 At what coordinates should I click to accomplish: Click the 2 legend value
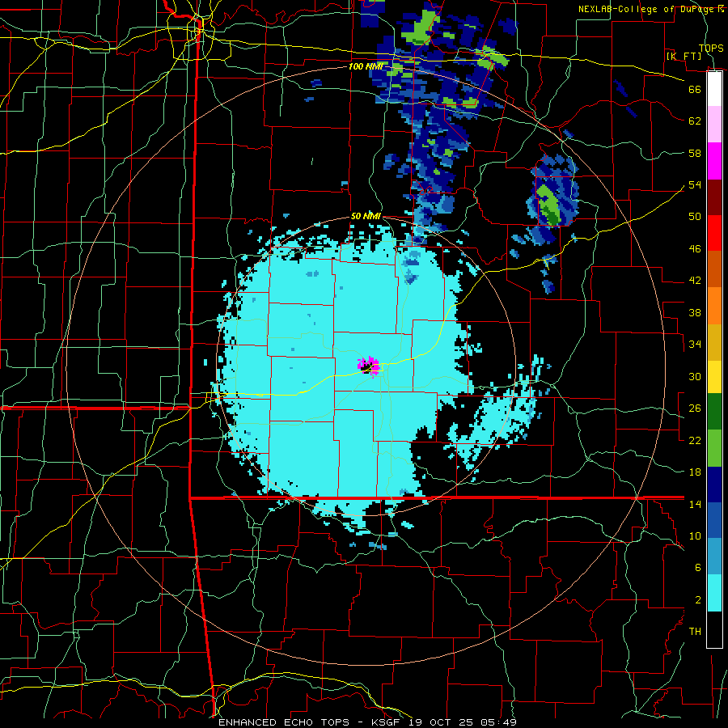(x=698, y=600)
